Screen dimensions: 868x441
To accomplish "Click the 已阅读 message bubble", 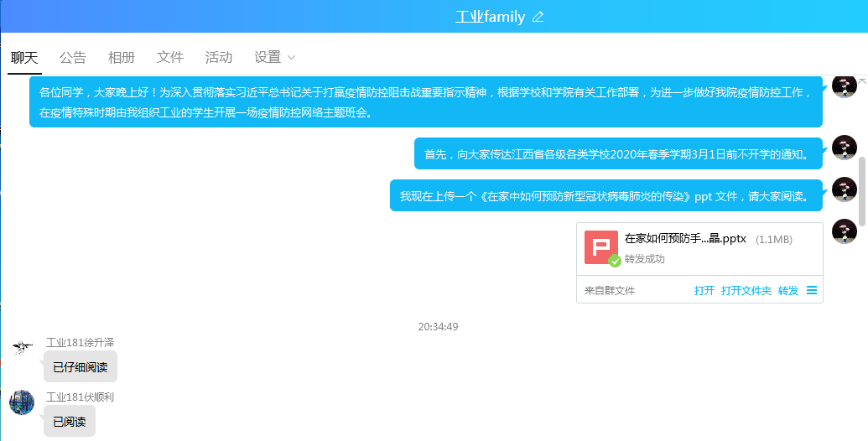I will pyautogui.click(x=70, y=421).
